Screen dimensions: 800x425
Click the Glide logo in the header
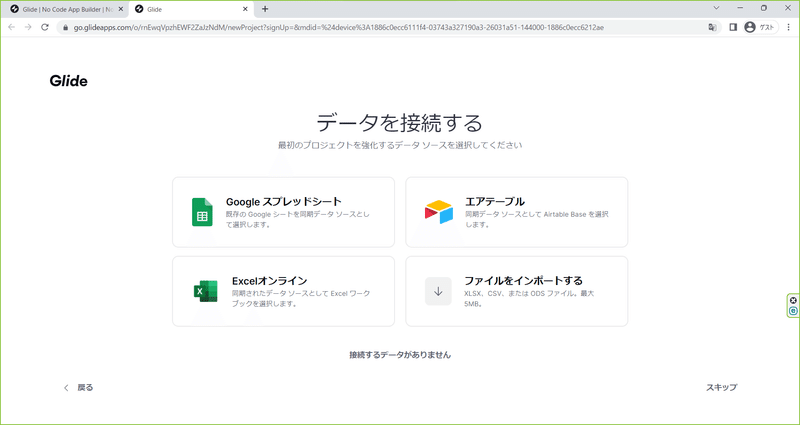[68, 81]
